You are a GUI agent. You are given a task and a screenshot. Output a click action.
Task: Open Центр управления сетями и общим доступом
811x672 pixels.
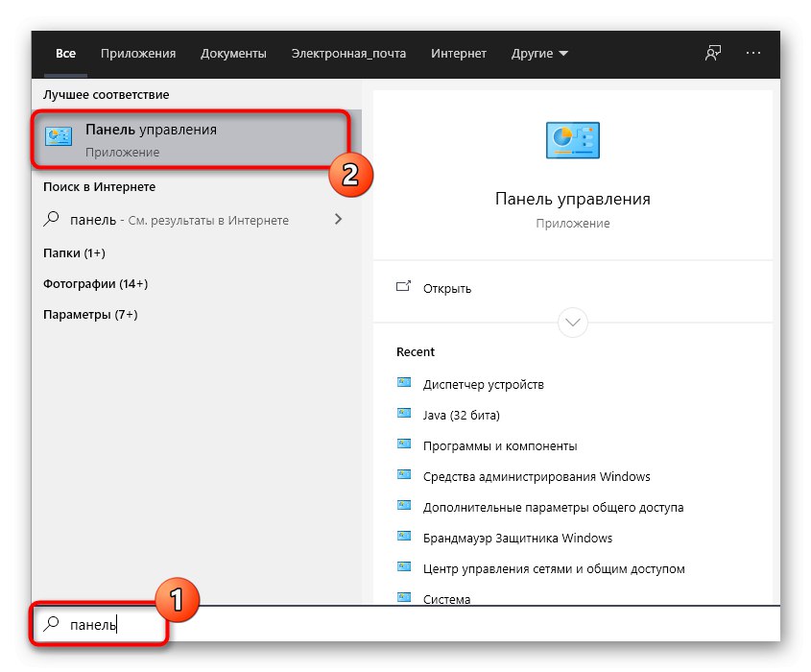(554, 568)
